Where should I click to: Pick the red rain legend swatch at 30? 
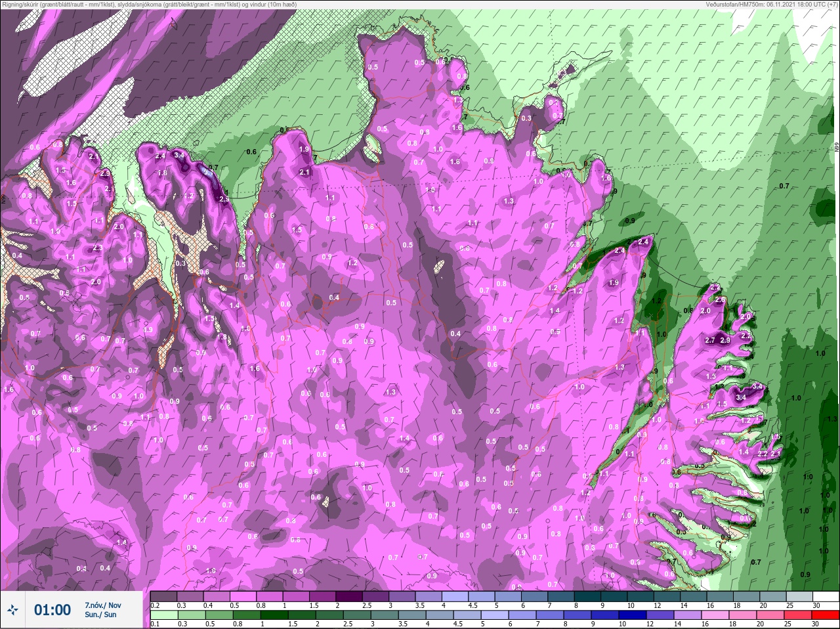point(825,615)
